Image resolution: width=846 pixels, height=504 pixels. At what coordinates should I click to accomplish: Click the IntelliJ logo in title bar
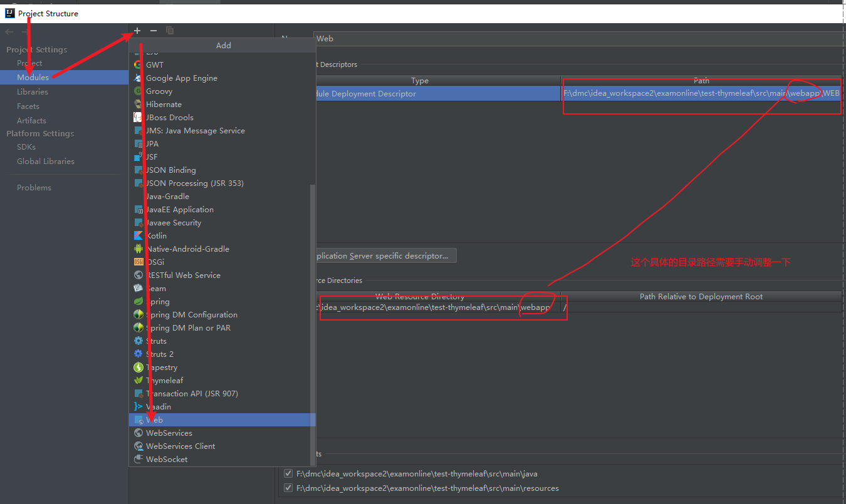click(10, 13)
